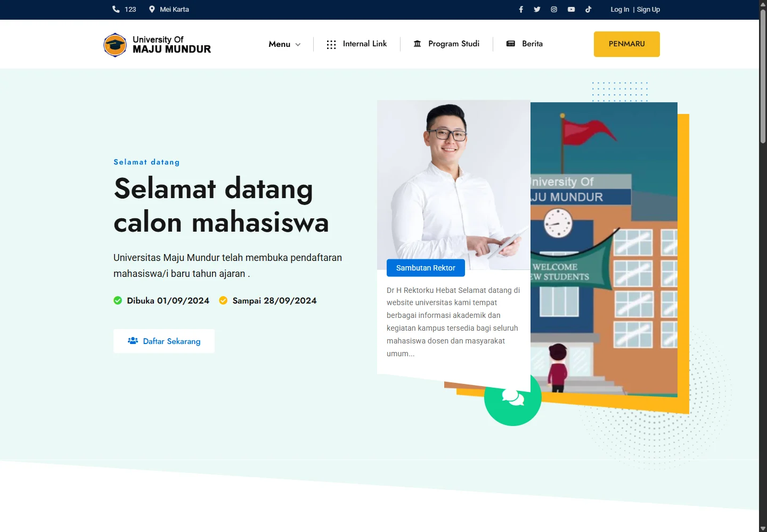Open the Internal Link menu item

[x=357, y=44]
